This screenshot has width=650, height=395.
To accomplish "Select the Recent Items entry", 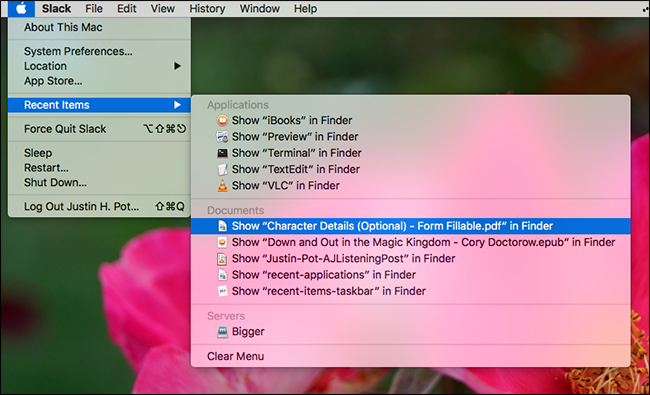I will tap(99, 105).
